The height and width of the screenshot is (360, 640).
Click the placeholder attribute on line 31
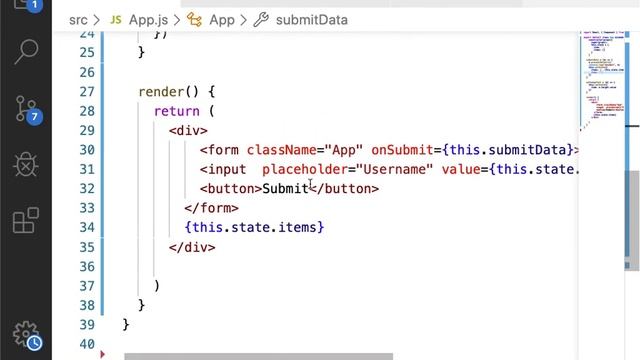point(304,169)
